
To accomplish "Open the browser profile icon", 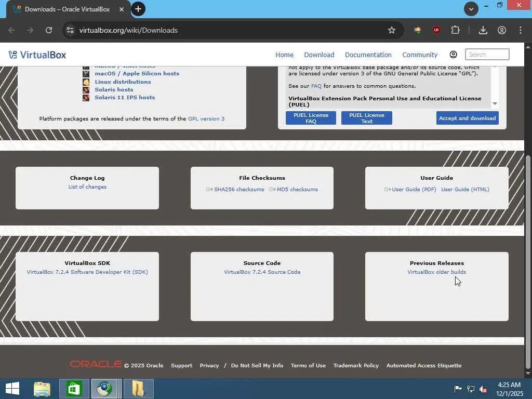I will (502, 30).
